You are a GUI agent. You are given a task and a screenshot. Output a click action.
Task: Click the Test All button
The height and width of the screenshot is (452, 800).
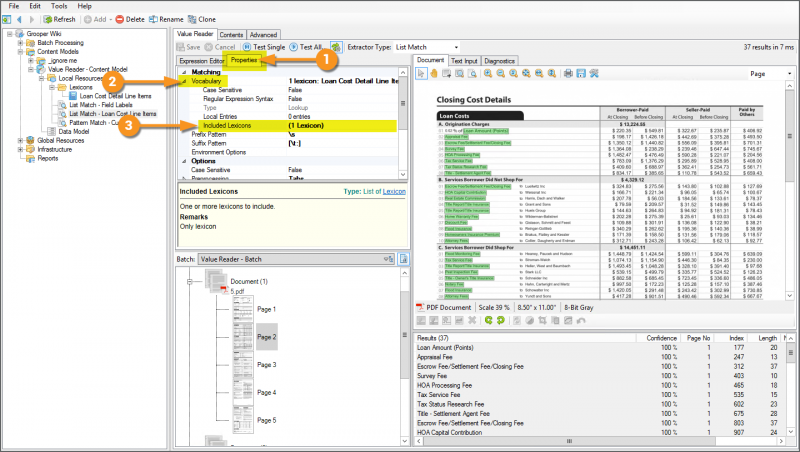tap(308, 47)
